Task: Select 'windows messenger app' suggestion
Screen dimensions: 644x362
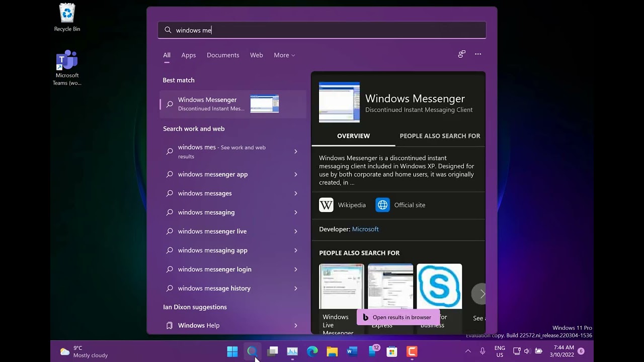Action: (232, 174)
